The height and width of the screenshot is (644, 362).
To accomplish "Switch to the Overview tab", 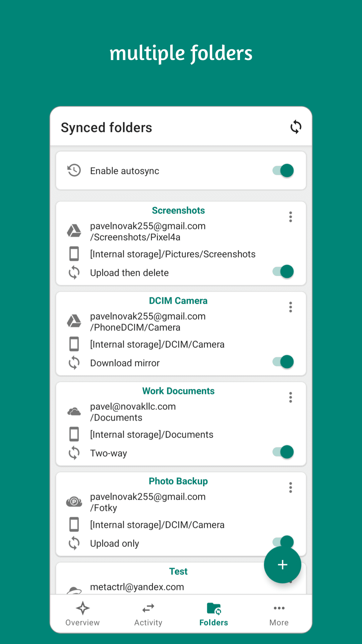I will coord(82,614).
